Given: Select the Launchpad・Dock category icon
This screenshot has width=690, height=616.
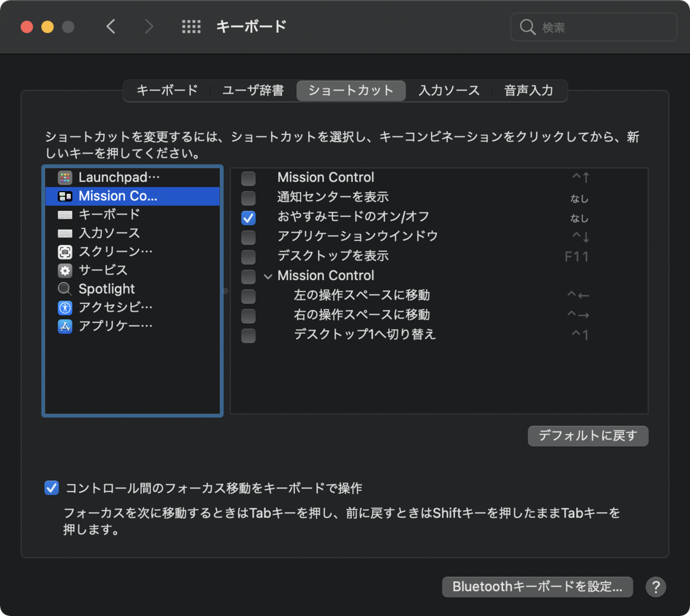Looking at the screenshot, I should tap(65, 177).
